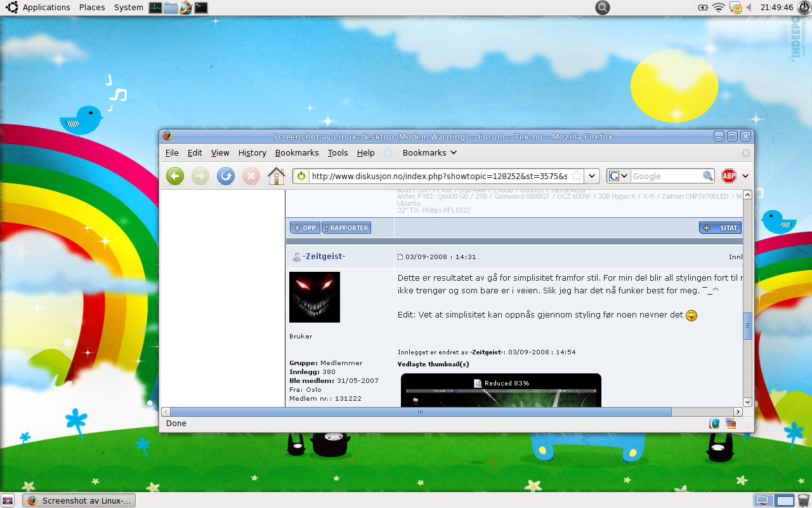The width and height of the screenshot is (812, 508).
Task: Click the vertical scrollbar down arrow
Action: (x=747, y=402)
